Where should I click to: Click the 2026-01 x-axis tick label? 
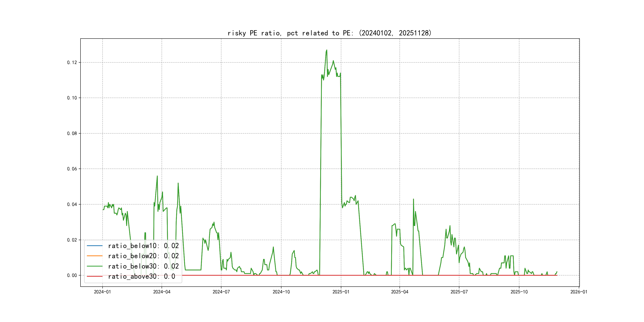[x=579, y=292]
